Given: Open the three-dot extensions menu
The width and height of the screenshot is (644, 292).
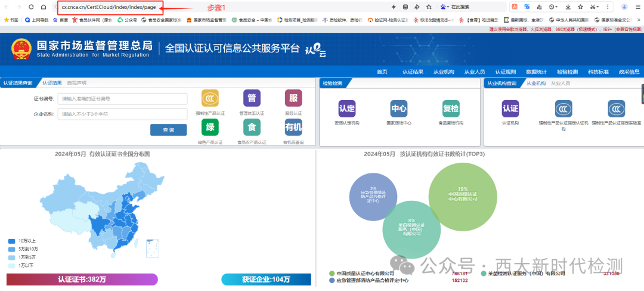Looking at the screenshot, I should [608, 7].
